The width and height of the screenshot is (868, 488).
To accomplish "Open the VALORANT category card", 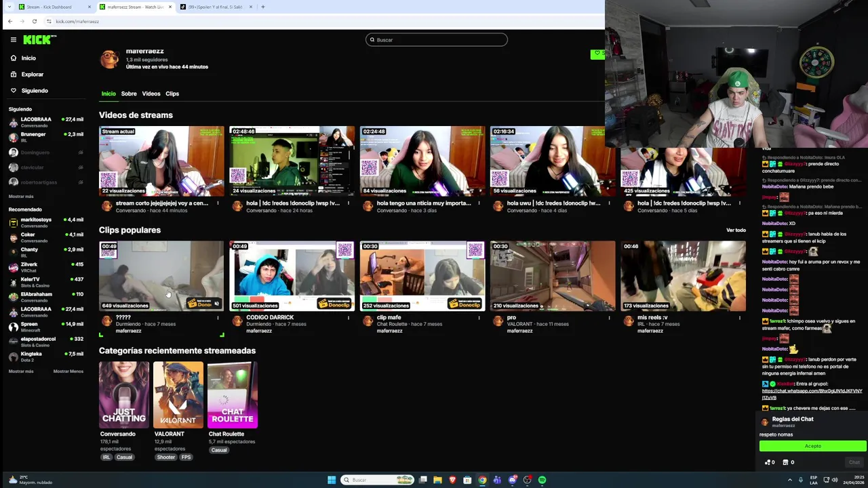I will click(178, 394).
